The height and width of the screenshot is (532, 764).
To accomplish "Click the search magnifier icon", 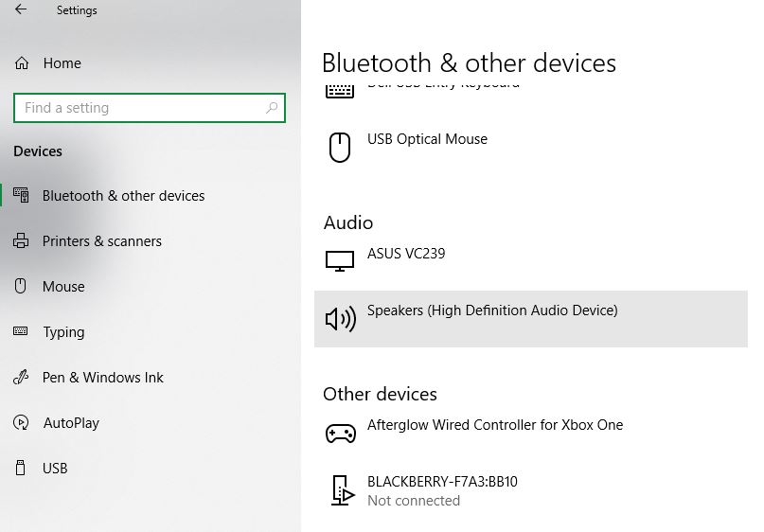I will click(273, 108).
